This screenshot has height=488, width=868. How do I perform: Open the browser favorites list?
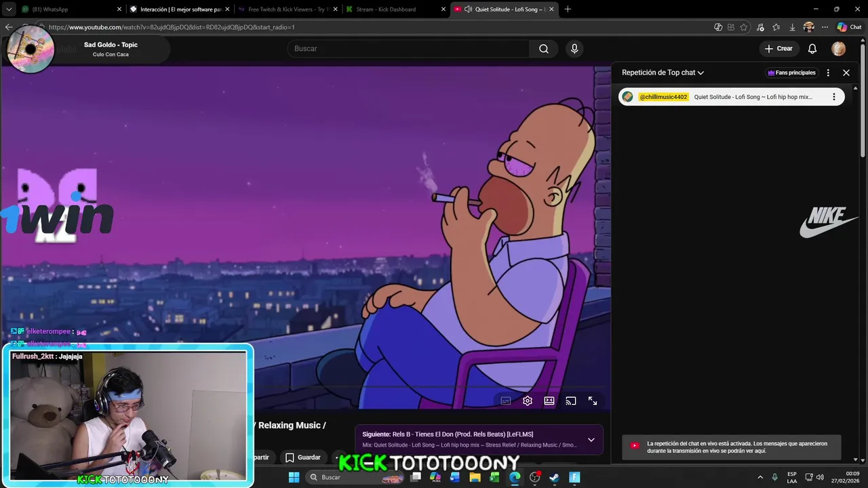click(776, 27)
